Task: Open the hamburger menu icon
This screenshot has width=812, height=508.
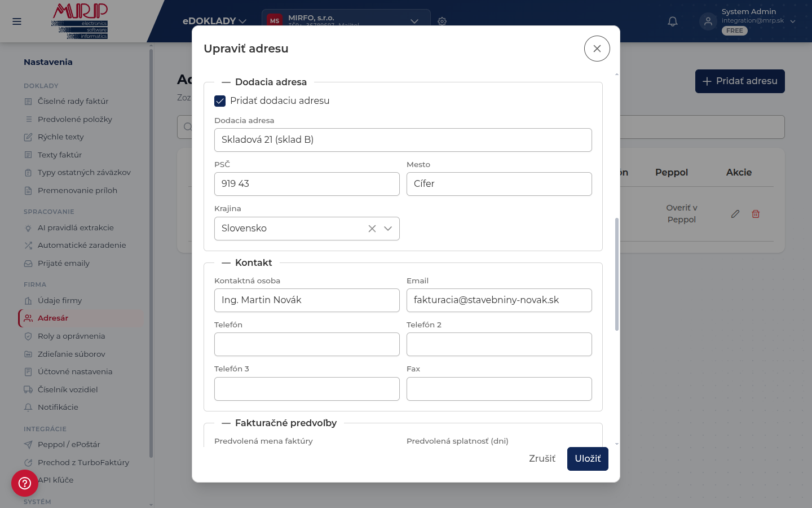Action: click(17, 21)
